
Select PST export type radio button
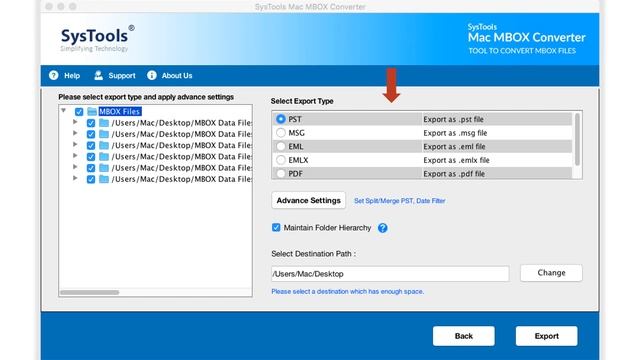(x=281, y=119)
